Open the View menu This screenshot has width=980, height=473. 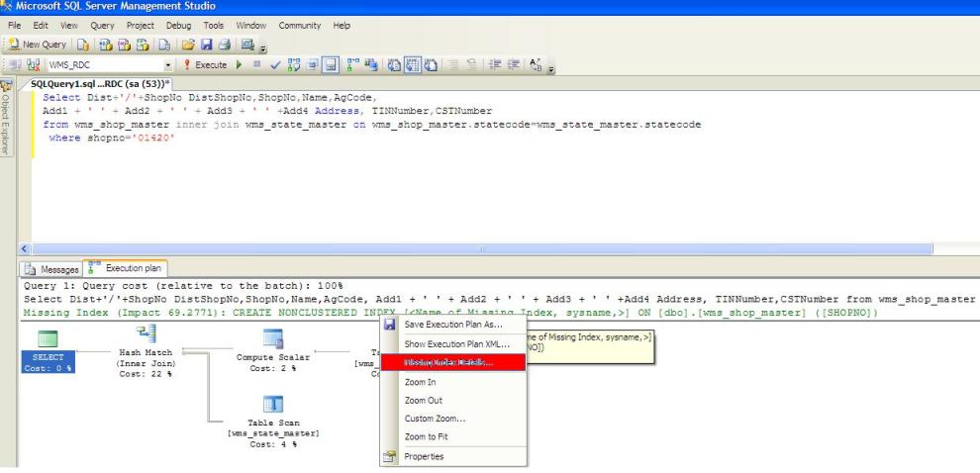coord(68,26)
